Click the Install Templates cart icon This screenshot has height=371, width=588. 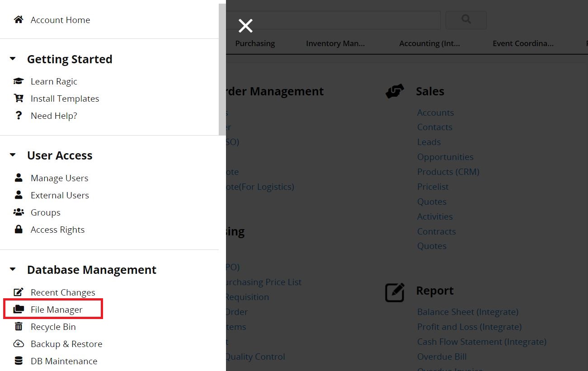pos(19,99)
